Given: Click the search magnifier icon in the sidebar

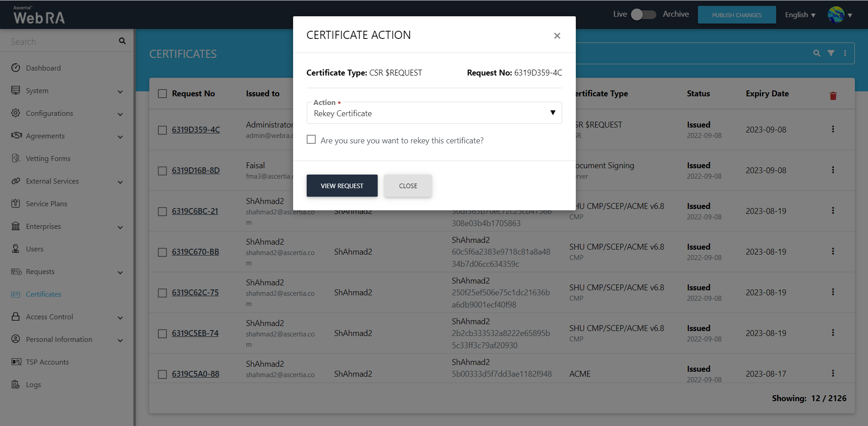Looking at the screenshot, I should (122, 41).
